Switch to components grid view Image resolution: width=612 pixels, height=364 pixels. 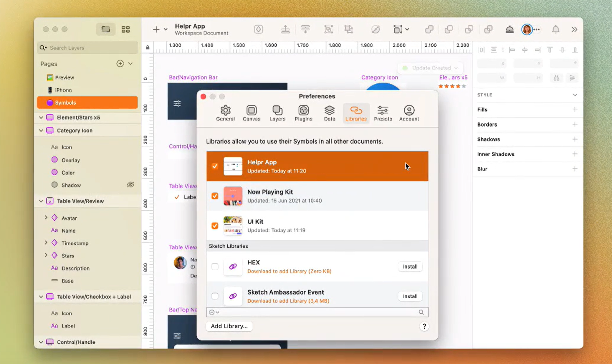point(126,29)
